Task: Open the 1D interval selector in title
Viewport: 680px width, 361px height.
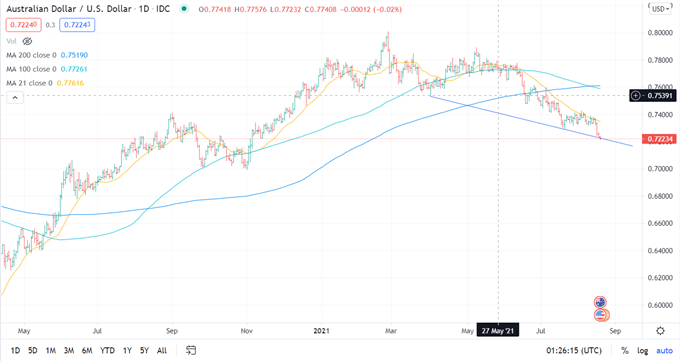Action: [x=144, y=9]
